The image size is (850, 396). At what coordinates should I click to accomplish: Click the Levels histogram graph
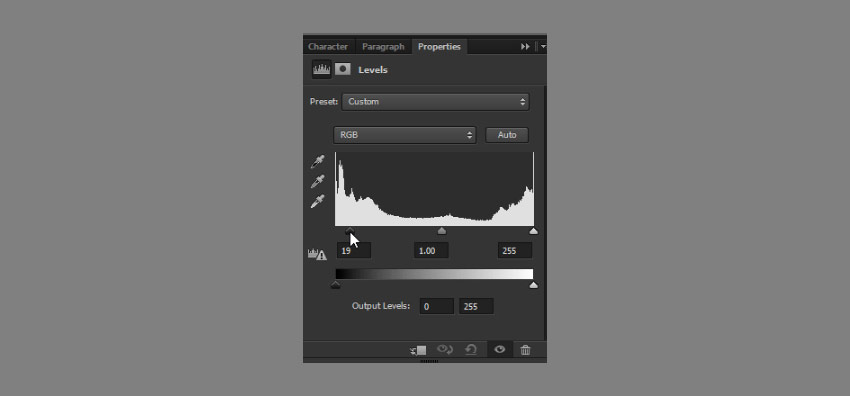click(434, 189)
